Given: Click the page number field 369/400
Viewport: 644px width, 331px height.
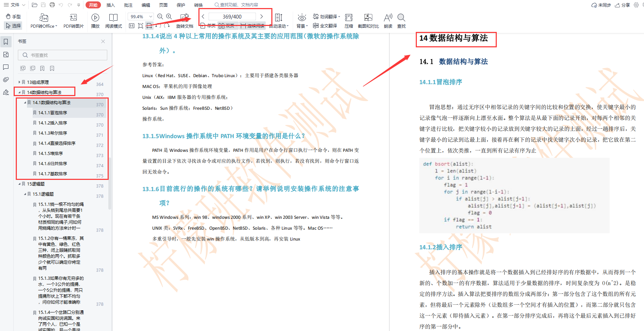Looking at the screenshot, I should pos(232,16).
